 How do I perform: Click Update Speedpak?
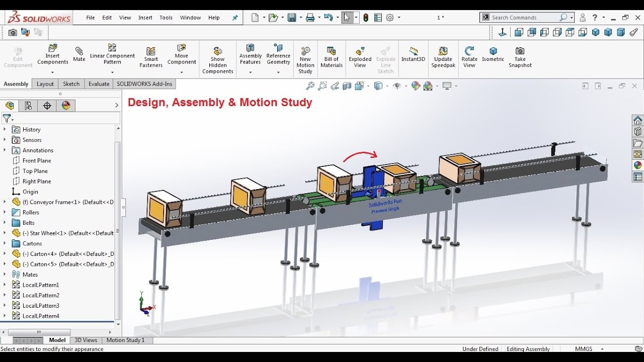coord(443,57)
